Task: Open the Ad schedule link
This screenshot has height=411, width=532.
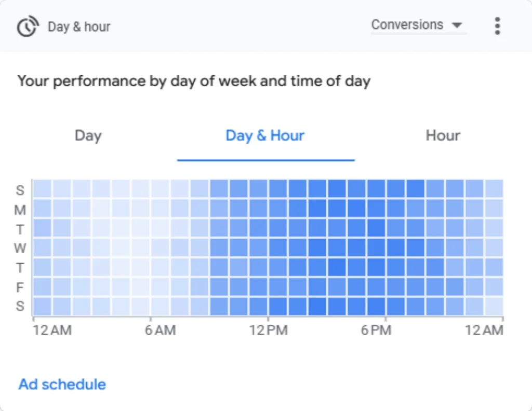Action: click(62, 384)
